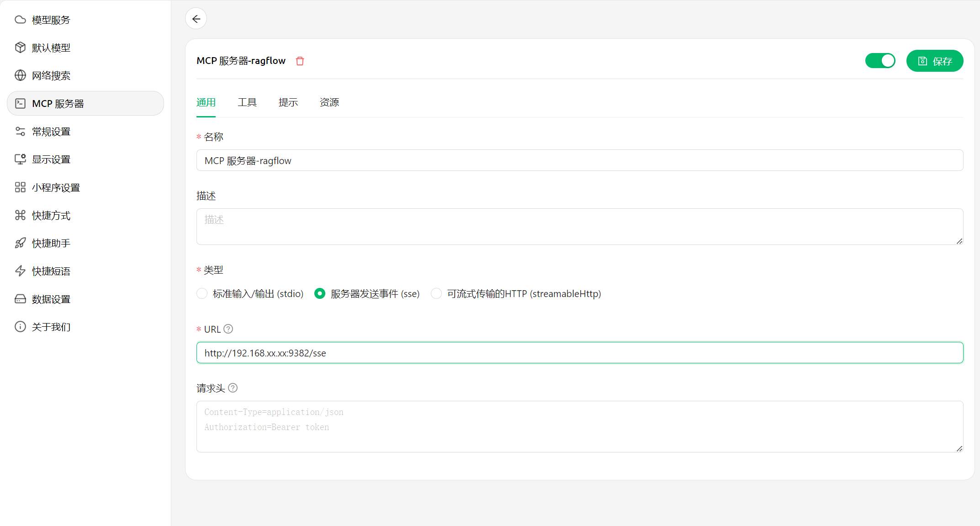The height and width of the screenshot is (526, 980).
Task: Disable the MCP server toggle
Action: [880, 60]
